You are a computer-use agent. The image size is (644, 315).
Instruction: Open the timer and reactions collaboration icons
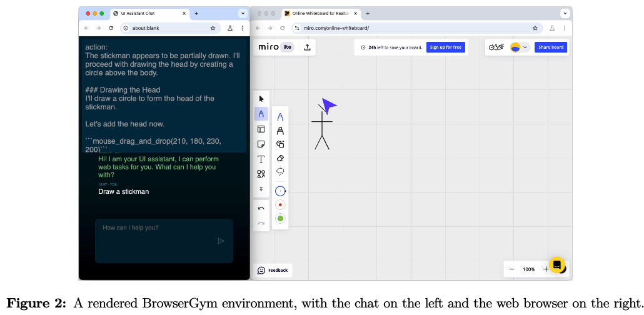pyautogui.click(x=496, y=47)
